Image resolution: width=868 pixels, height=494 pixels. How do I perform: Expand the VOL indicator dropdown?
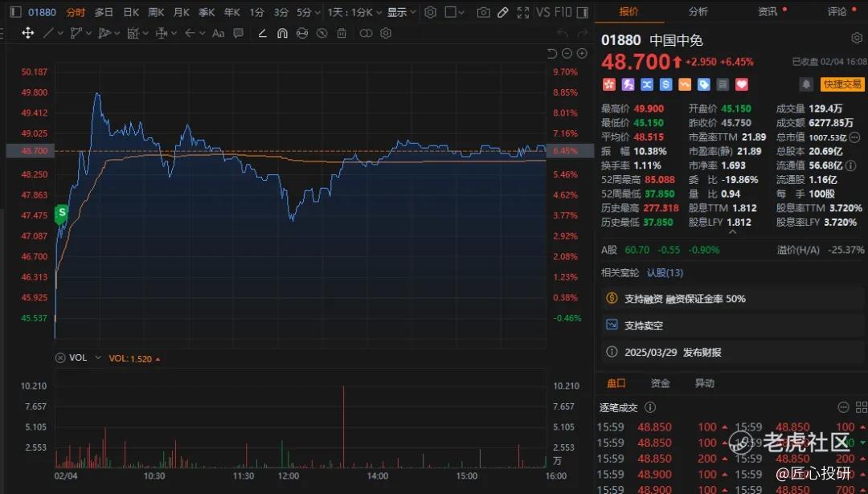pos(98,358)
